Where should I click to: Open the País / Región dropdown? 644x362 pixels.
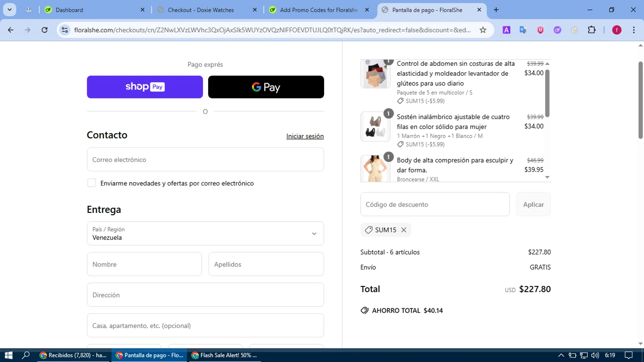tap(205, 233)
